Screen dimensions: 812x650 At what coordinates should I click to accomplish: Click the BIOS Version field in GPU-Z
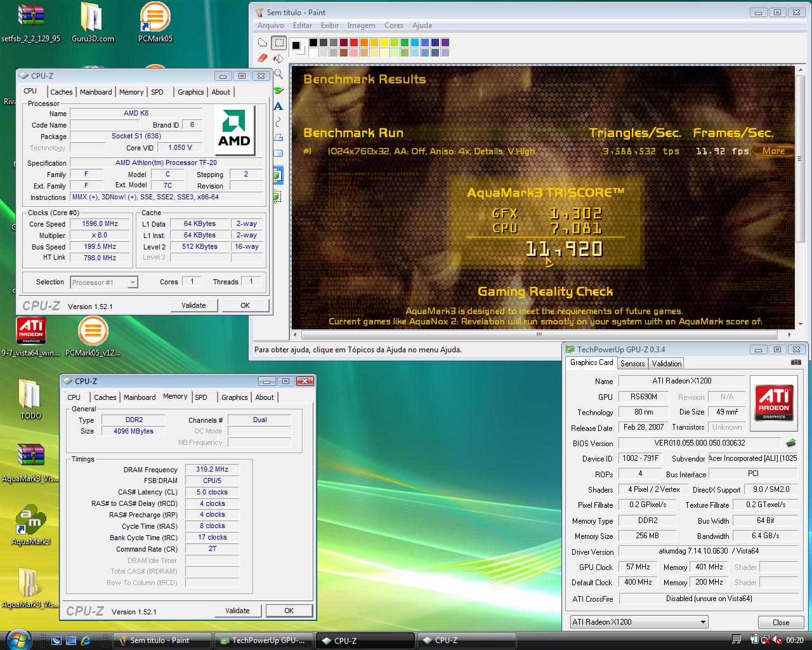(700, 443)
